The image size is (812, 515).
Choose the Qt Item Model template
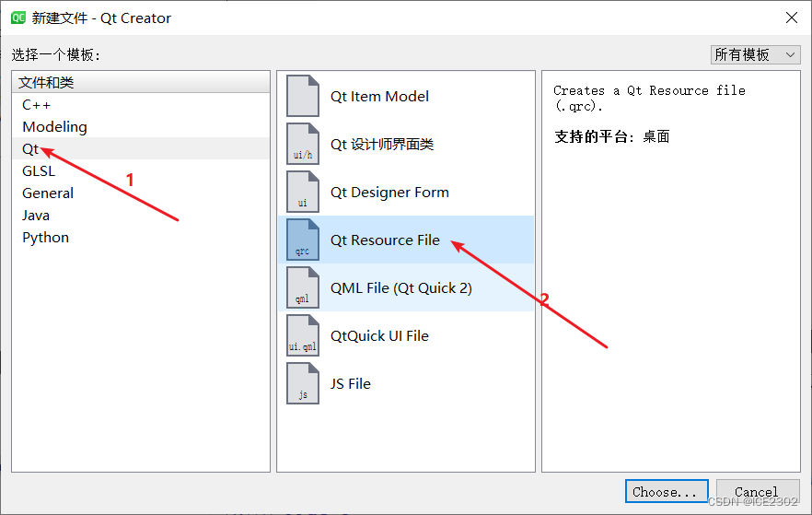pyautogui.click(x=406, y=96)
